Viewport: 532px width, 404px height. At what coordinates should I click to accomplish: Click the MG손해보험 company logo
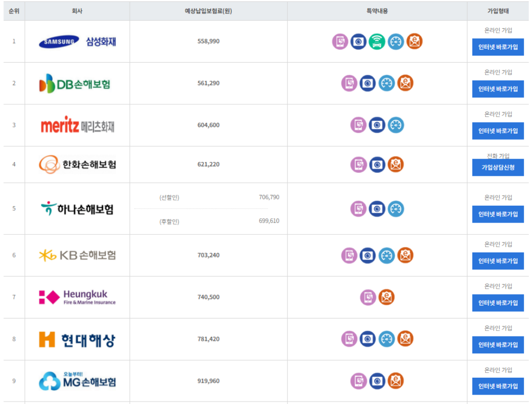[78, 381]
